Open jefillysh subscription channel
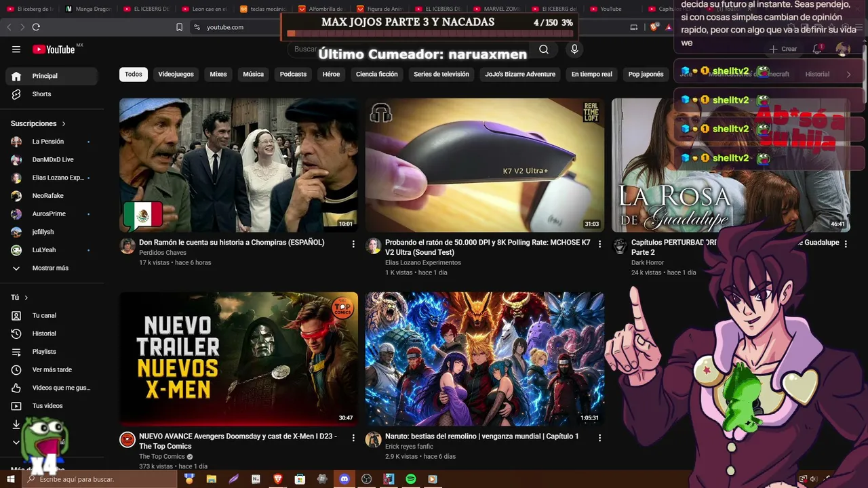Viewport: 868px width, 488px height. (53, 232)
